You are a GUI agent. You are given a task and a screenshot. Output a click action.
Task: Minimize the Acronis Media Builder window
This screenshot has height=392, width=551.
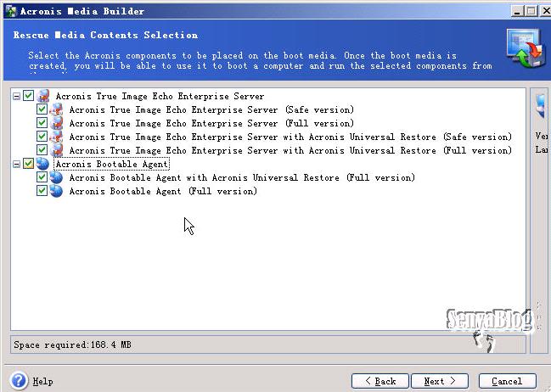(517, 11)
